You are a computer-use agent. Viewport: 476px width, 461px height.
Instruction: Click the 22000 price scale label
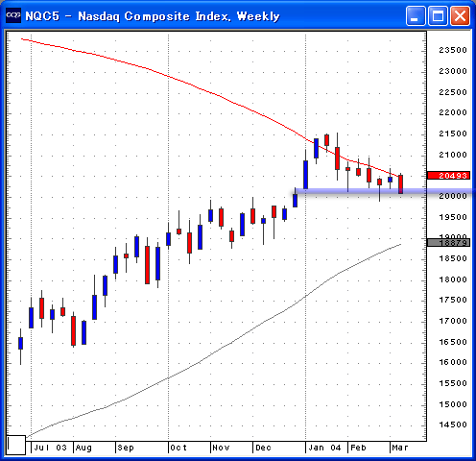pos(453,112)
